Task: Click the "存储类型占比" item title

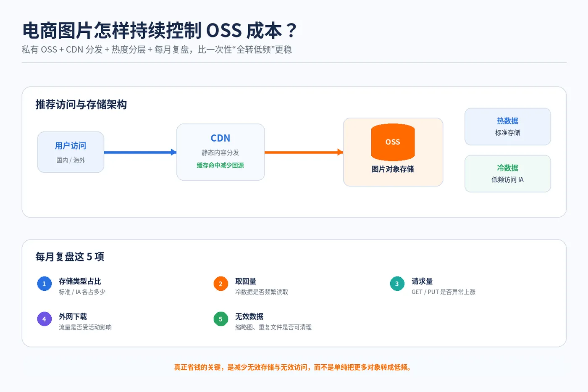Action: click(80, 281)
